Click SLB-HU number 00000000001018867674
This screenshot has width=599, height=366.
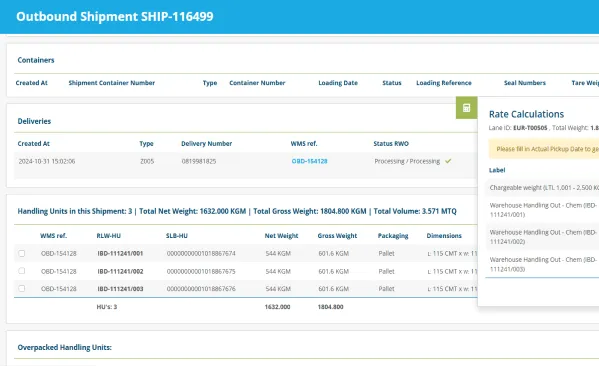[x=201, y=253]
